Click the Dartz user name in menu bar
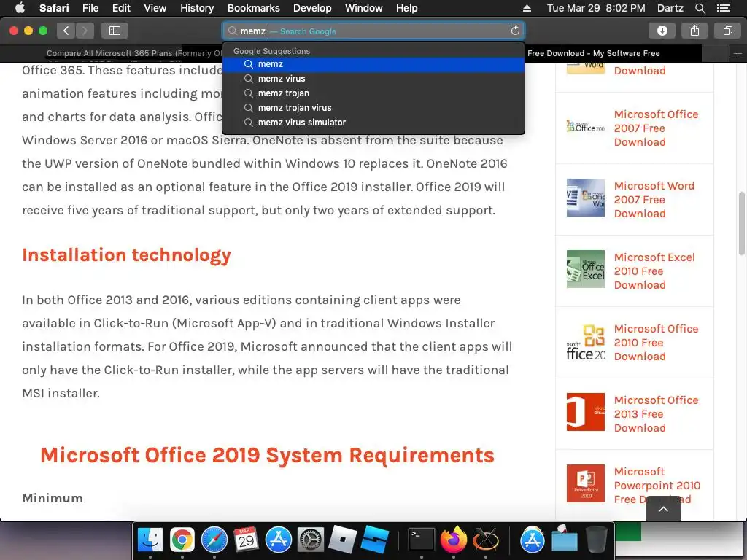Screen dimensions: 747x560 (x=670, y=8)
